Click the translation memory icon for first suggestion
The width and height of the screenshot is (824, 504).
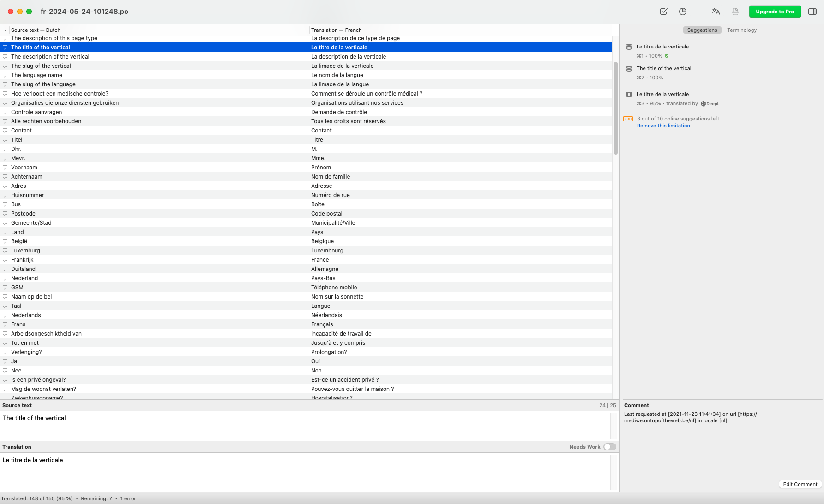click(629, 47)
